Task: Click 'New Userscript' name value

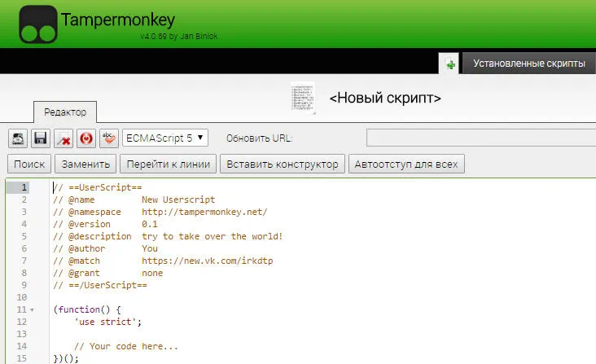Action: (178, 200)
